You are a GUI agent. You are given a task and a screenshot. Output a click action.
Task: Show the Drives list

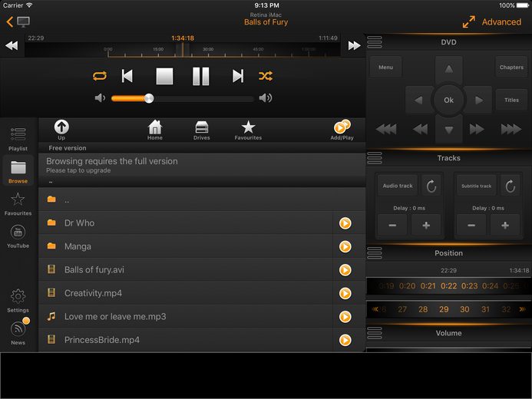click(202, 130)
